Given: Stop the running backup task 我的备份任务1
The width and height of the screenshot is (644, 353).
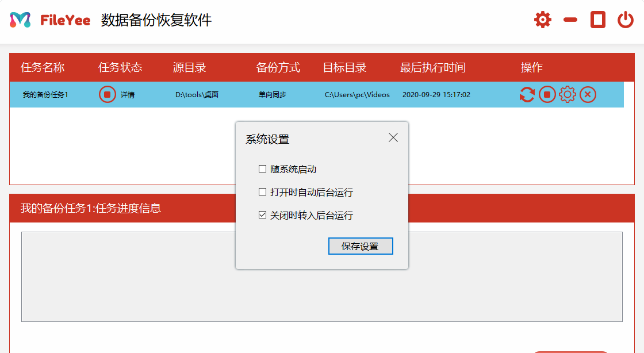Looking at the screenshot, I should [547, 94].
